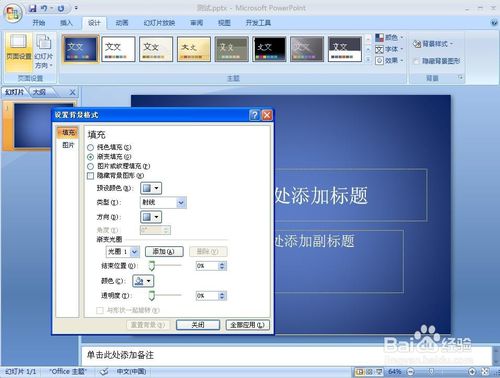Screen dimensions: 500x378
Task: Select the first dark blue theme thumbnail
Action: point(81,49)
